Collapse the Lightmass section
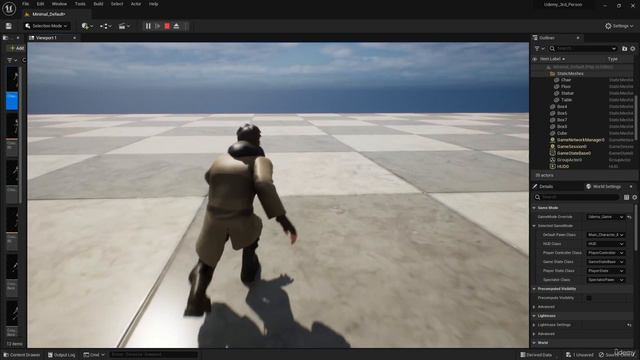The image size is (640, 360). click(534, 316)
